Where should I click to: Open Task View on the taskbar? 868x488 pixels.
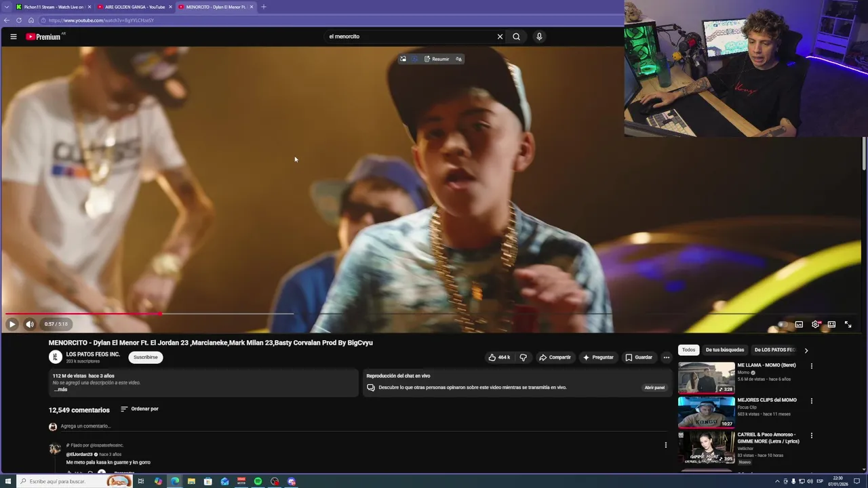(x=141, y=481)
